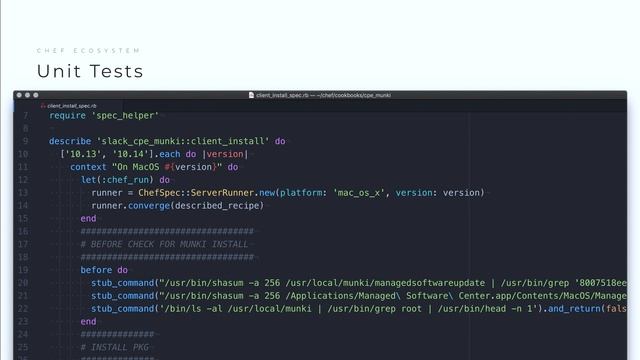Click the 'end' keyword on line 15
The height and width of the screenshot is (360, 640).
pos(88,218)
